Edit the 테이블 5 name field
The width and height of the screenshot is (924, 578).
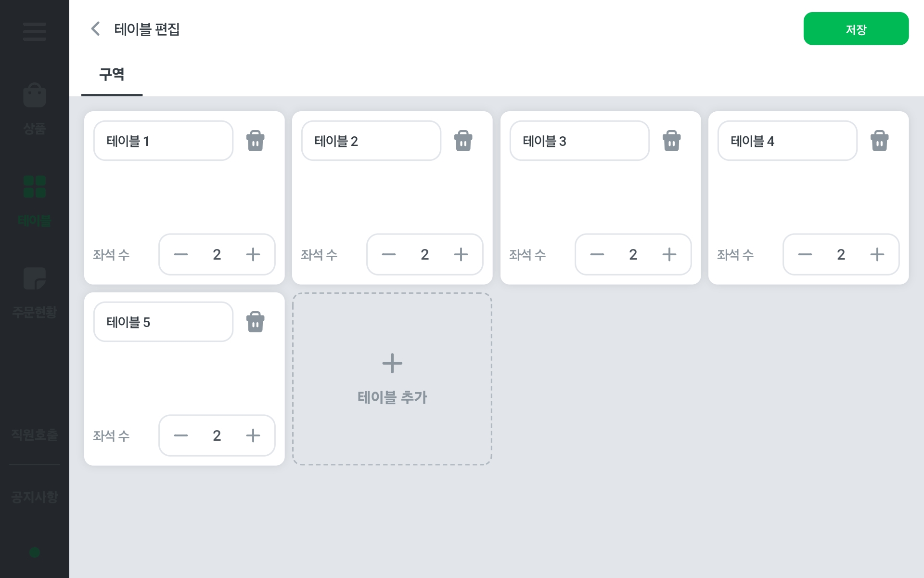(x=164, y=322)
